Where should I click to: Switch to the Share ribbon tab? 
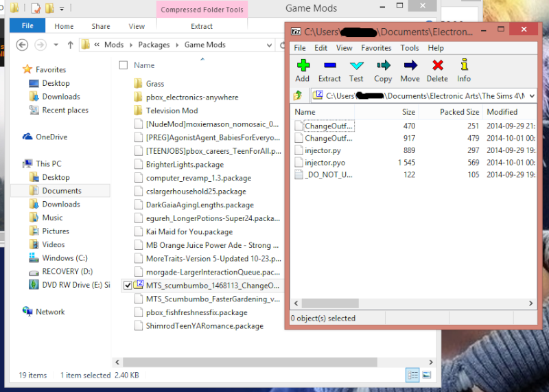[x=101, y=26]
